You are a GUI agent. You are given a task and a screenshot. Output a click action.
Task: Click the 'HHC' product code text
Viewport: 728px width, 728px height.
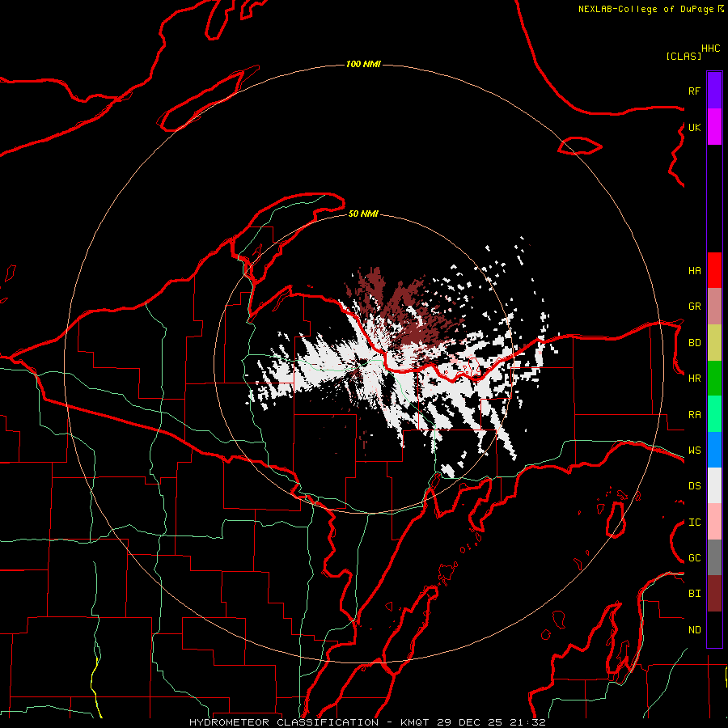(x=710, y=49)
